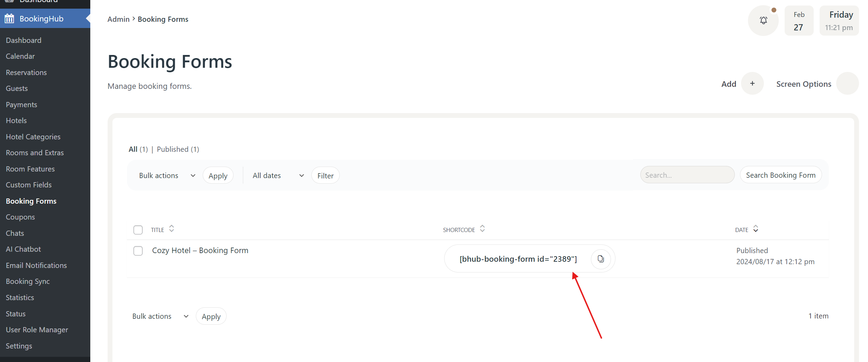Copy the booking form shortcode
Screen dimensions: 868x362
[x=601, y=259]
